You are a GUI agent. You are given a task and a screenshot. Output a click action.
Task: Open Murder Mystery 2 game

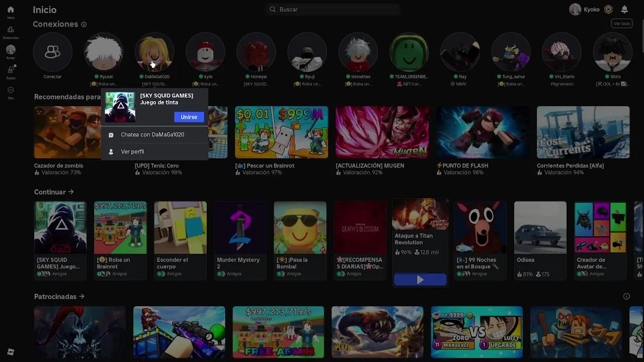coord(240,240)
